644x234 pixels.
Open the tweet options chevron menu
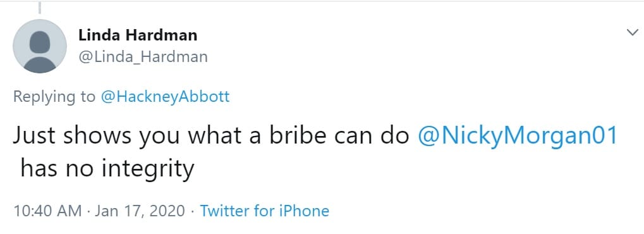pyautogui.click(x=633, y=32)
